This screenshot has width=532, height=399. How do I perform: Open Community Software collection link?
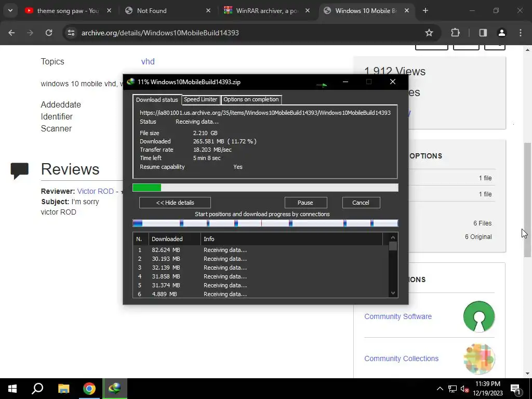pyautogui.click(x=398, y=316)
